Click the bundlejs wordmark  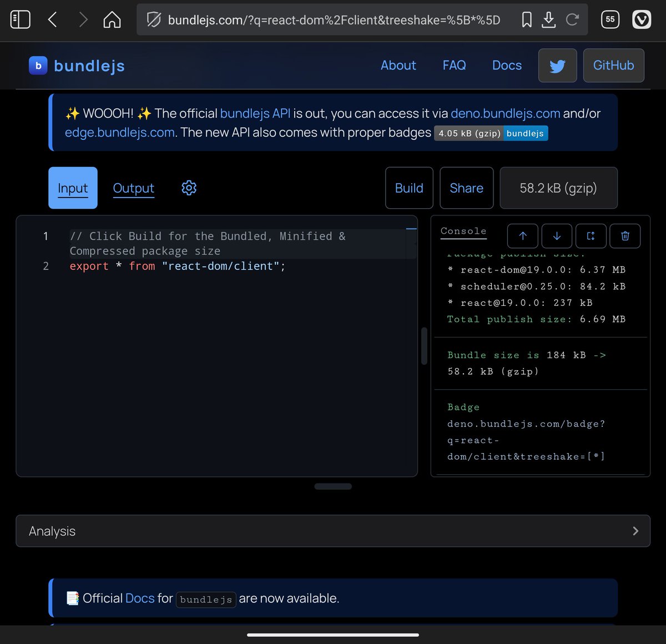[89, 66]
